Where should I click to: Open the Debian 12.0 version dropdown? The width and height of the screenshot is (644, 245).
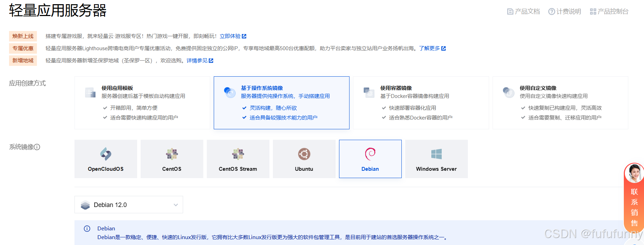(x=129, y=205)
